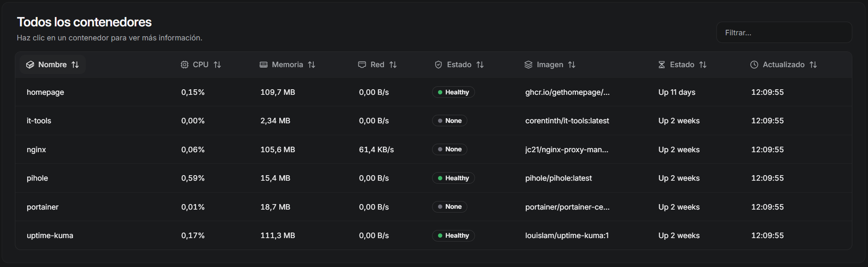
Task: Click the box icon beside Nombre header
Action: point(30,65)
